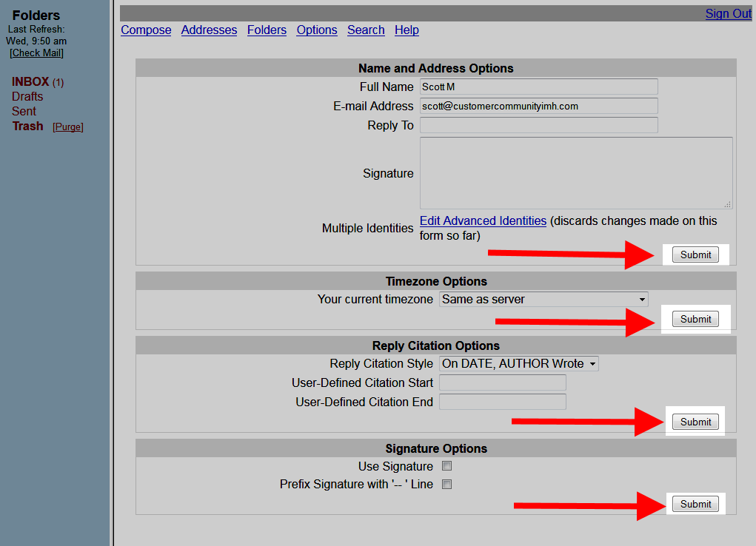
Task: Open the Search link
Action: [366, 30]
